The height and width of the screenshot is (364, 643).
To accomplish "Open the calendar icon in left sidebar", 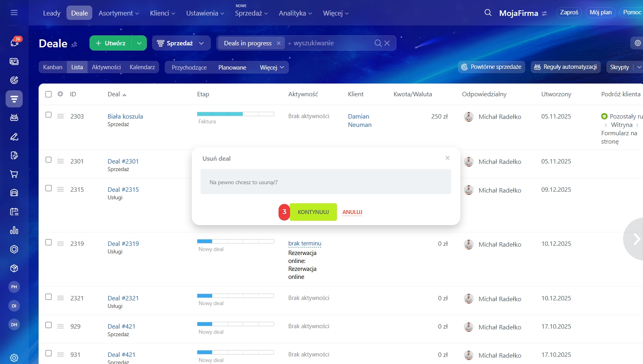I will 14,212.
